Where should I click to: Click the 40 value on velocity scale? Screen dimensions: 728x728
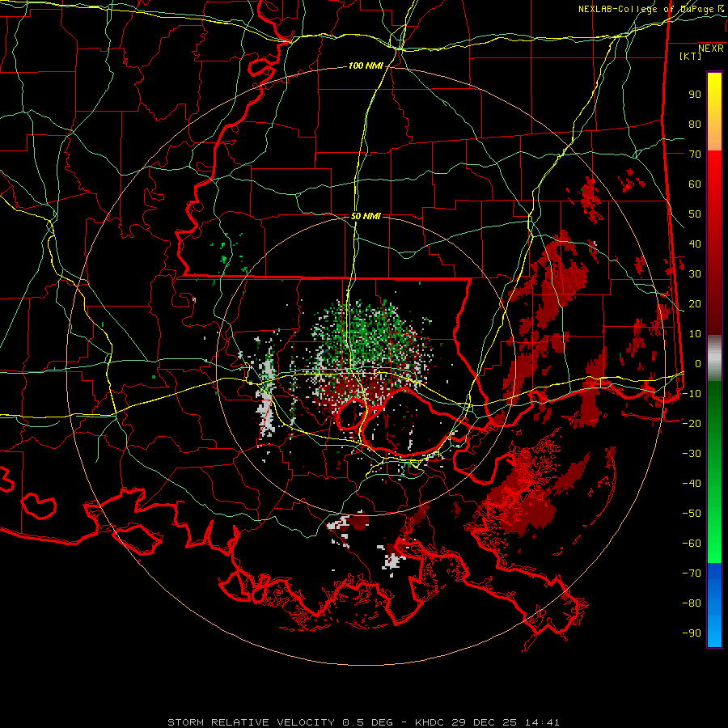click(695, 244)
